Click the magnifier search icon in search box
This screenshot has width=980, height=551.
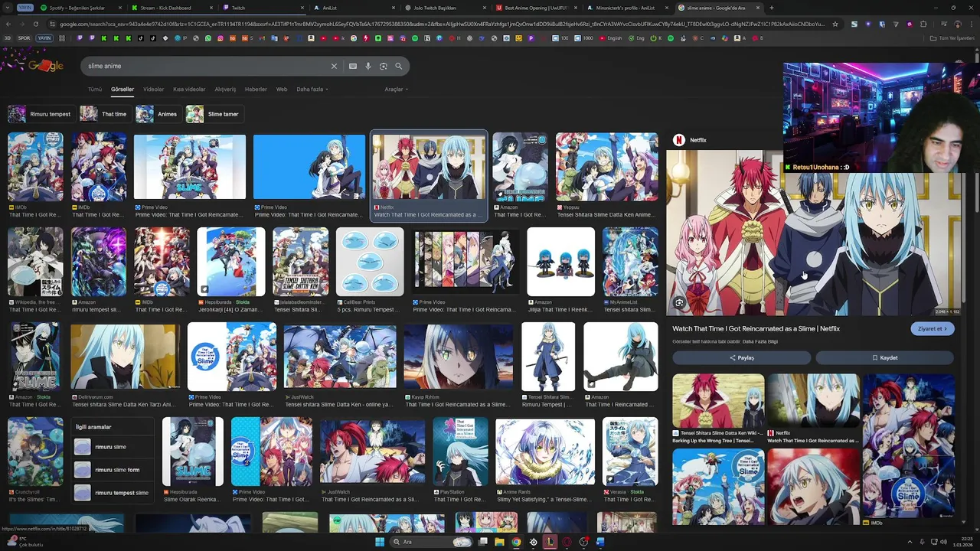(x=399, y=67)
